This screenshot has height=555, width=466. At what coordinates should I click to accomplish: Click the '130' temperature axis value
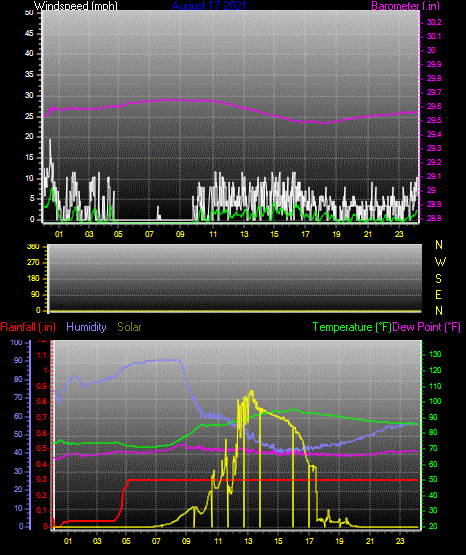pyautogui.click(x=435, y=354)
